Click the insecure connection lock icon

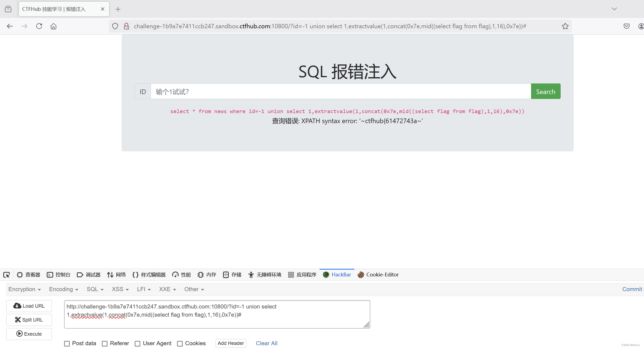[127, 26]
